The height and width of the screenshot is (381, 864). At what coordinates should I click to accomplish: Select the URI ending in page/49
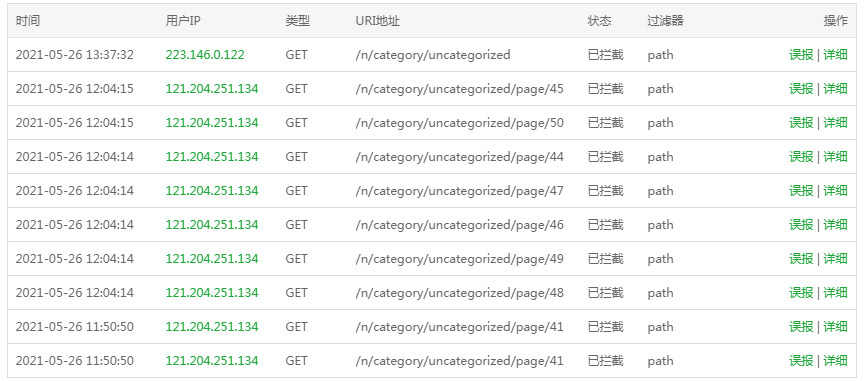click(460, 259)
